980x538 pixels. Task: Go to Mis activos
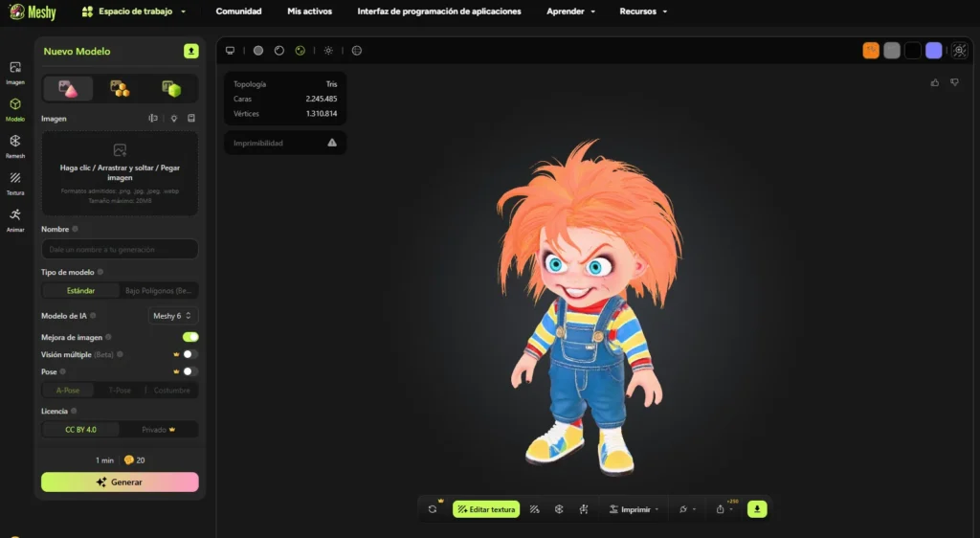(x=309, y=11)
